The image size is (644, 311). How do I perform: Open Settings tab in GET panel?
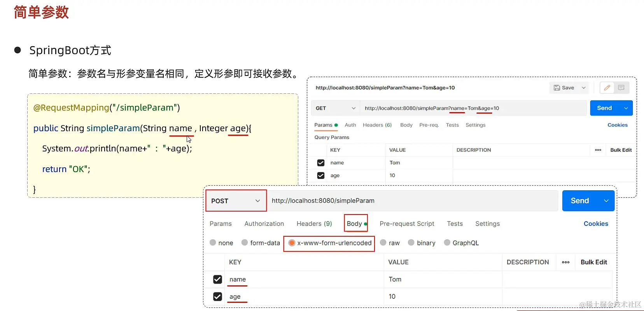pos(476,125)
